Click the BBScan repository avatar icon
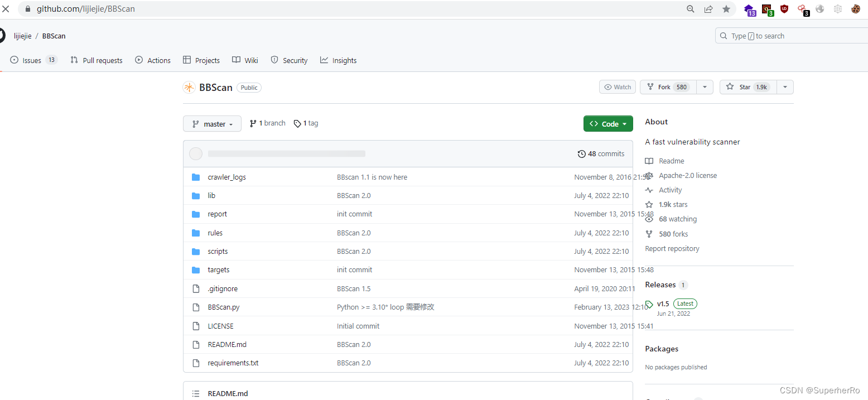This screenshot has width=868, height=400. point(189,87)
